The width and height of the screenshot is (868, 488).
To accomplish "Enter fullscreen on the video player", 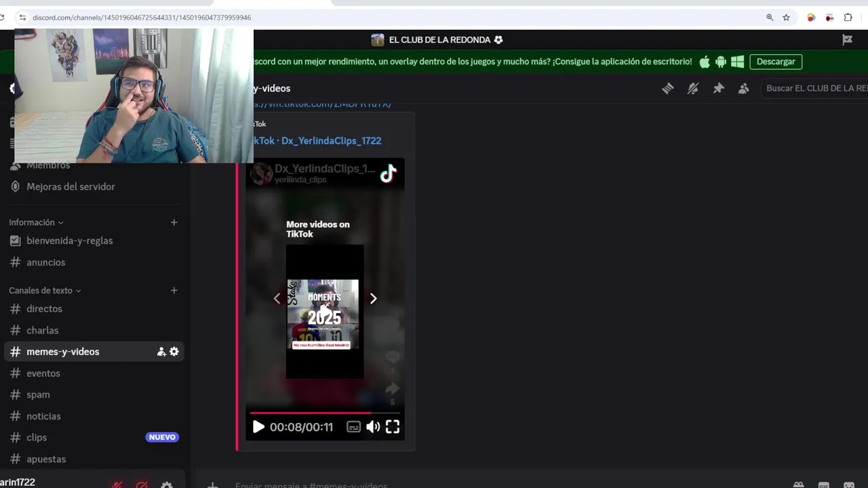I will [393, 427].
